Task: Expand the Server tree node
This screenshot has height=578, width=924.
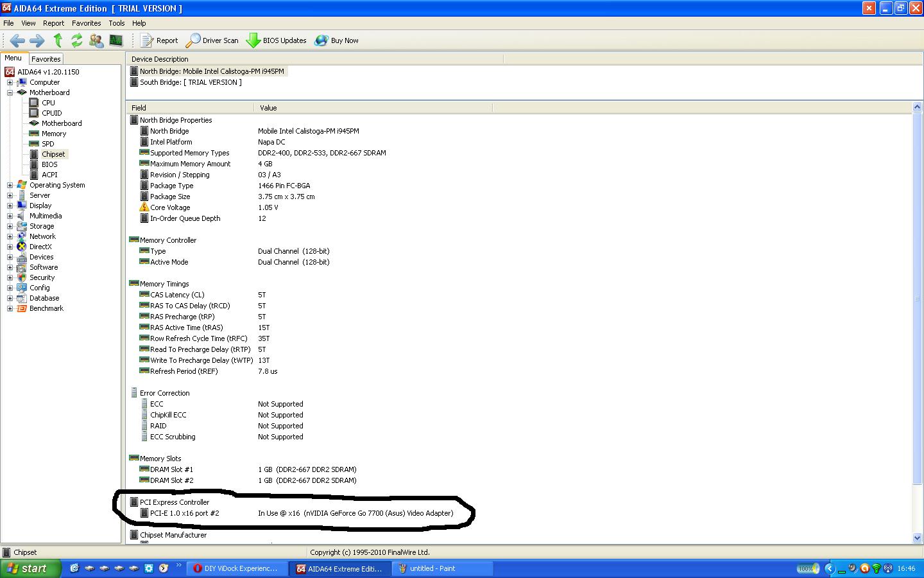Action: pyautogui.click(x=10, y=195)
